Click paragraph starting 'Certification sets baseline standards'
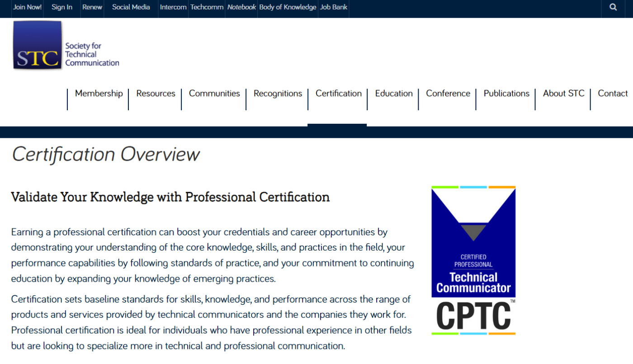Viewport: 633px width, 364px height. click(212, 322)
